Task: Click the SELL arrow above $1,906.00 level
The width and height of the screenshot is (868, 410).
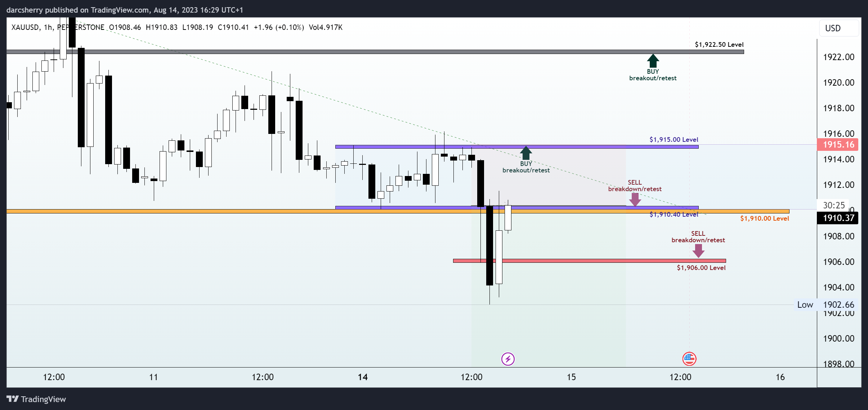Action: coord(698,251)
